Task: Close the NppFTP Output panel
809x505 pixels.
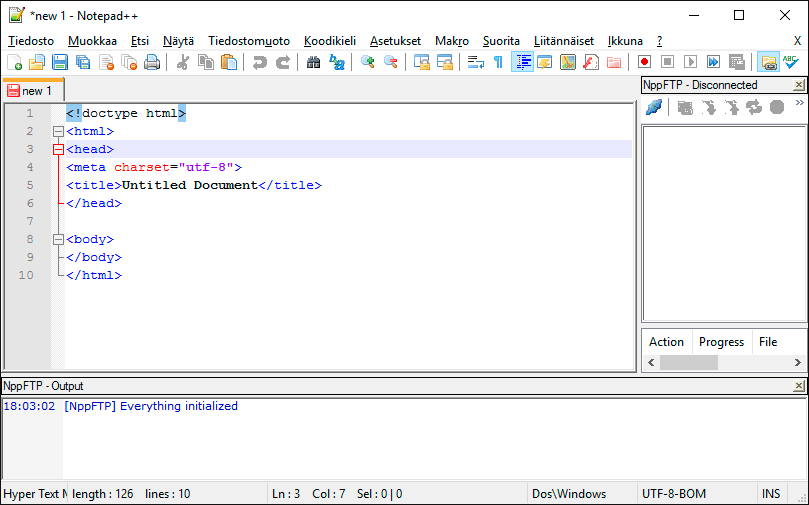Action: (799, 385)
